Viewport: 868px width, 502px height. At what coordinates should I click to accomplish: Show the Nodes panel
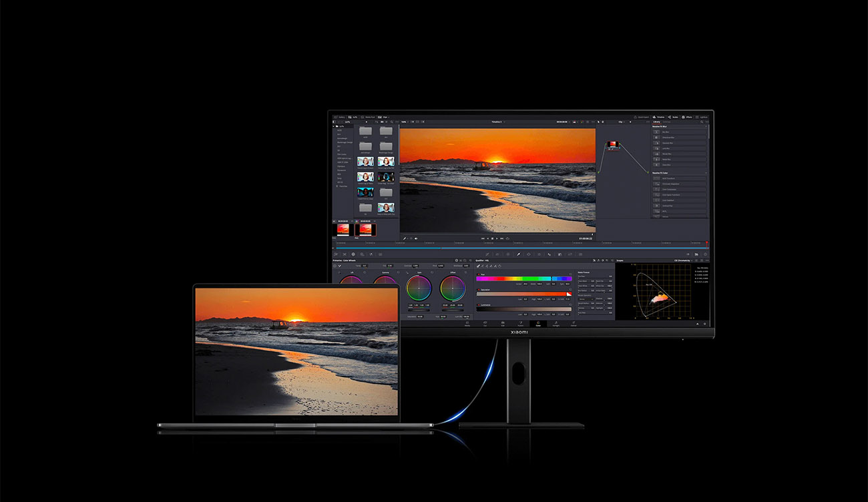[x=674, y=117]
